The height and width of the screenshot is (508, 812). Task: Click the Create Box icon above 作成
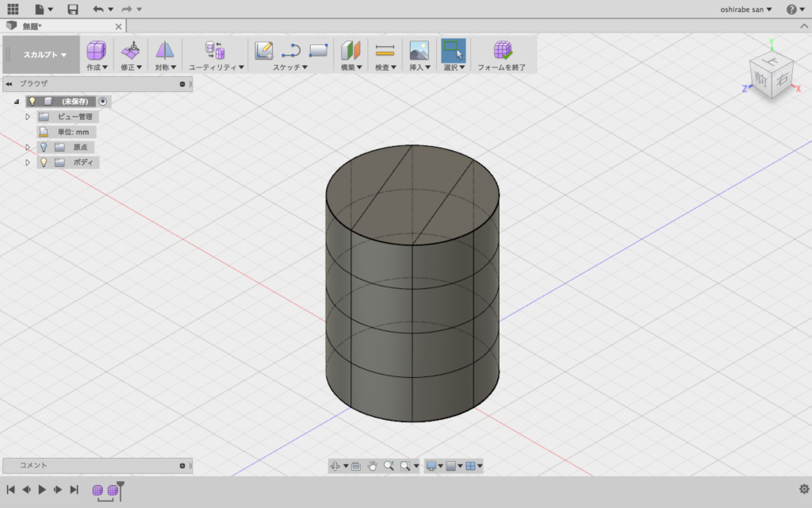click(96, 50)
